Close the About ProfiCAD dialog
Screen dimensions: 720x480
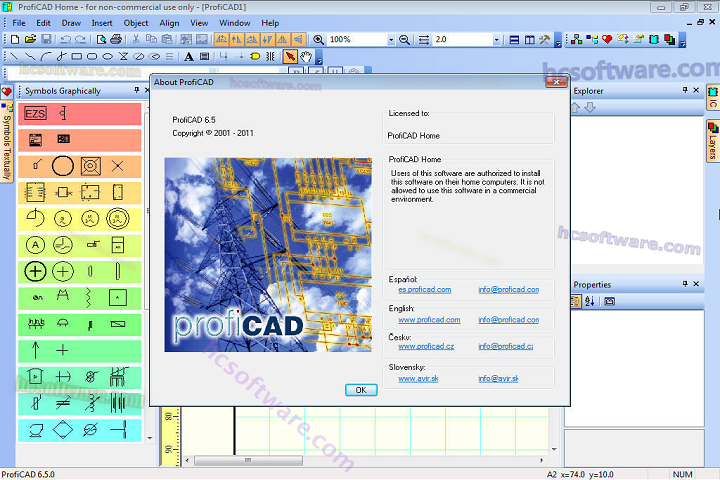(557, 82)
